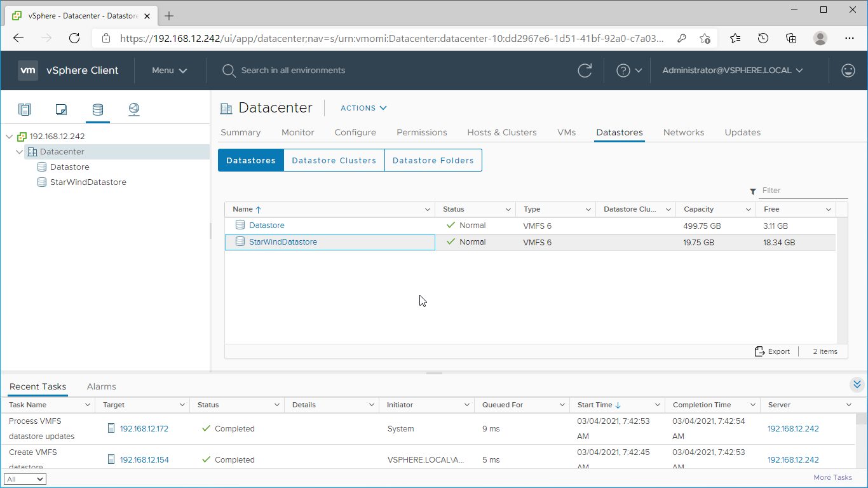Open the Menu dropdown
The height and width of the screenshot is (488, 868).
pyautogui.click(x=170, y=71)
